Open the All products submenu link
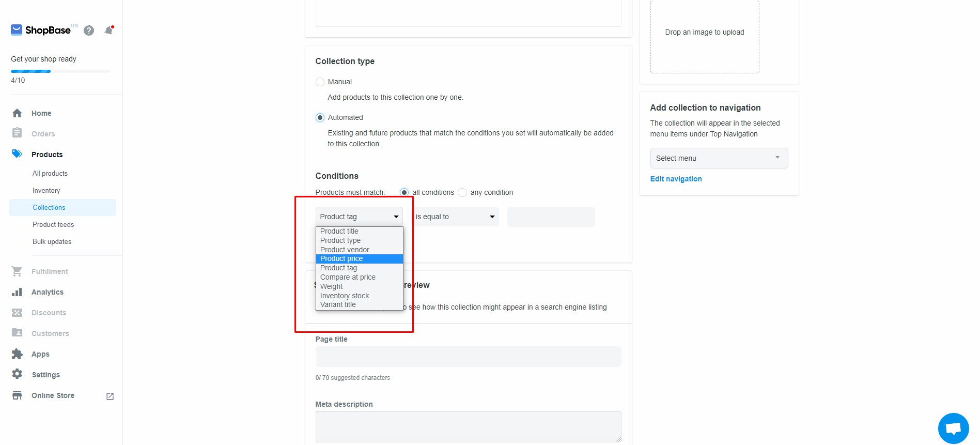The height and width of the screenshot is (445, 980). click(50, 173)
